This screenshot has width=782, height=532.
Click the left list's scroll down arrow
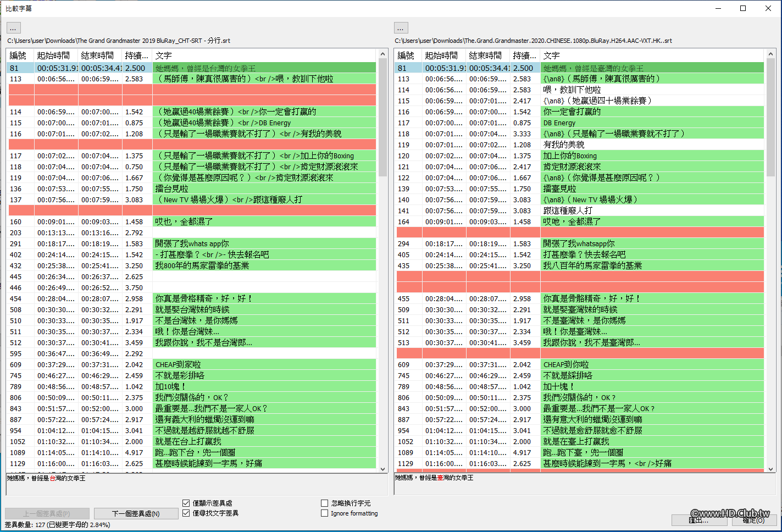[383, 469]
